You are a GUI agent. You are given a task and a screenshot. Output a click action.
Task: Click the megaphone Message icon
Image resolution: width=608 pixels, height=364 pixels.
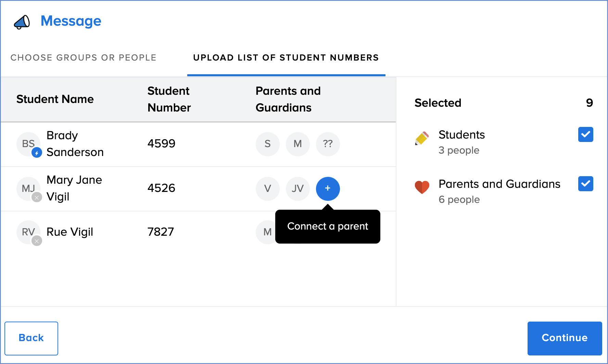(x=22, y=22)
